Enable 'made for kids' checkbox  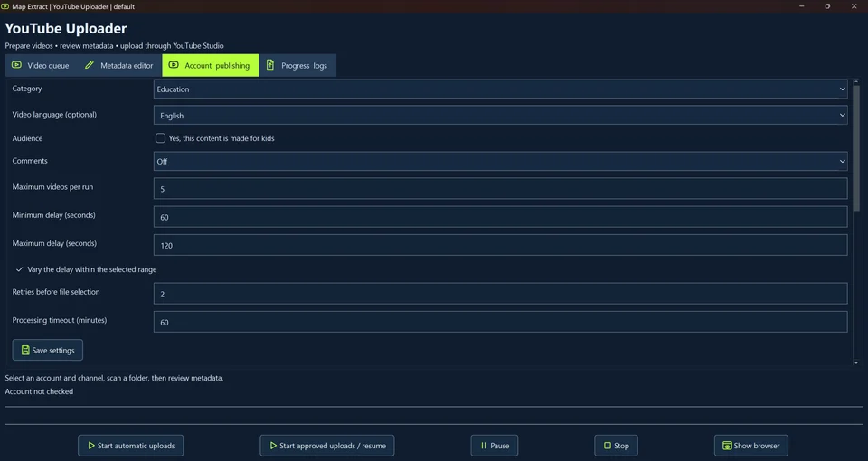[x=160, y=137]
